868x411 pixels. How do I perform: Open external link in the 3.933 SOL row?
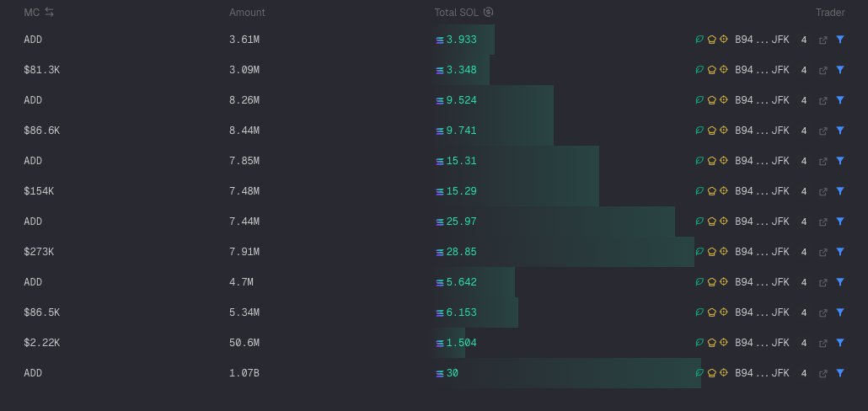click(823, 40)
